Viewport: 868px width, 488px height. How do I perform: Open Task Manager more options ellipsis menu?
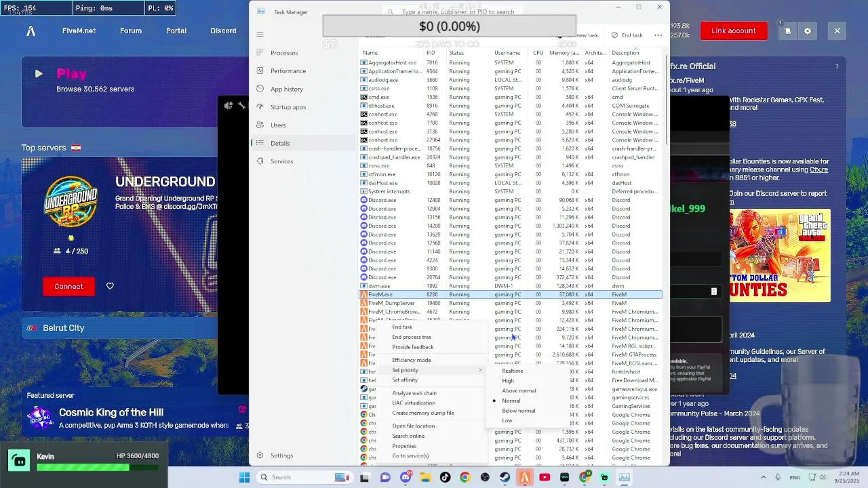coord(658,35)
